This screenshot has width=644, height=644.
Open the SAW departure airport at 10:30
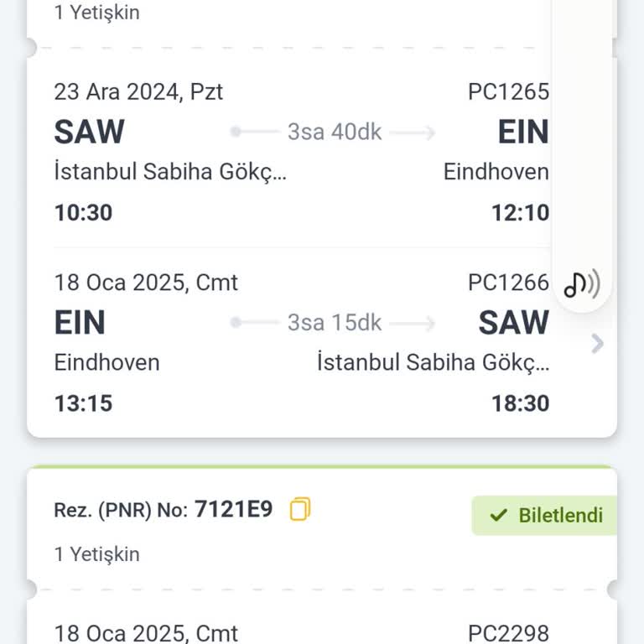[90, 132]
